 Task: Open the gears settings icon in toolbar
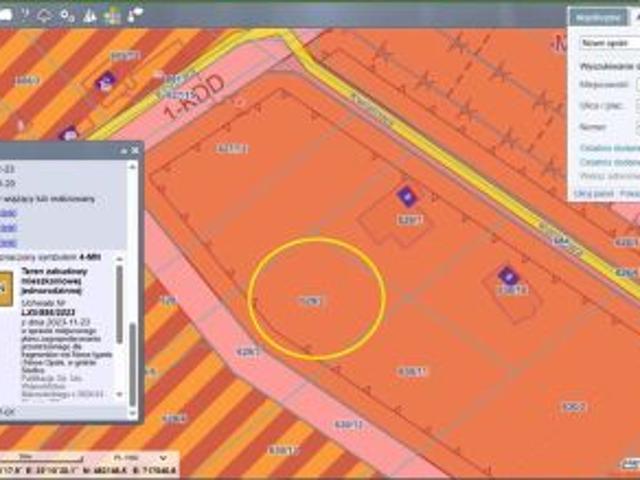point(67,15)
